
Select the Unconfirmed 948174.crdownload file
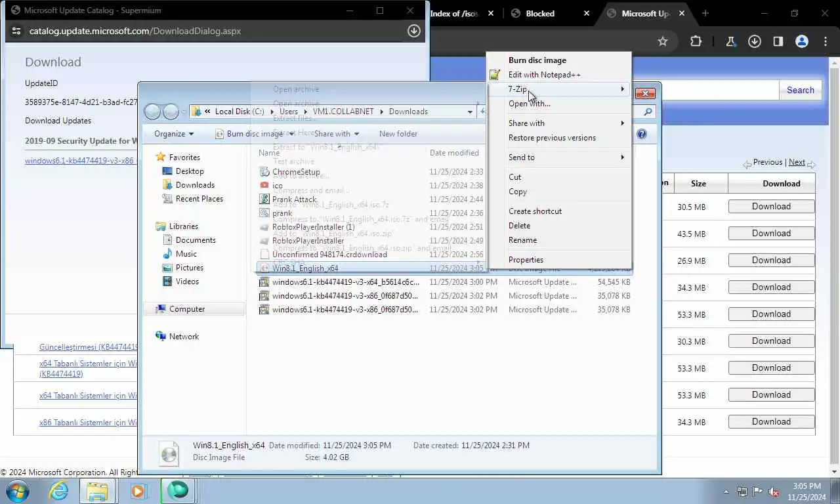[329, 255]
